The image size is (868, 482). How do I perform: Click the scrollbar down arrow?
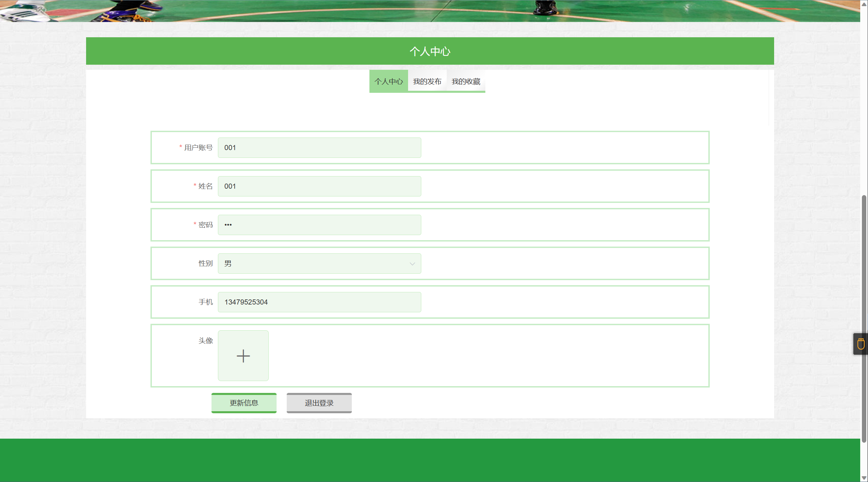coord(864,478)
